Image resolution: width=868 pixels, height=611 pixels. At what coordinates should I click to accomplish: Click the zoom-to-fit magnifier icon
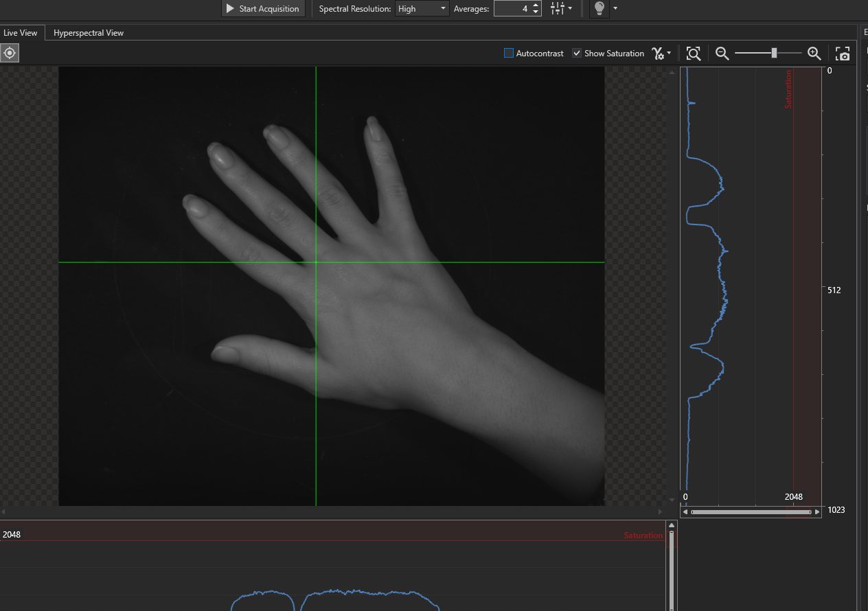click(694, 54)
